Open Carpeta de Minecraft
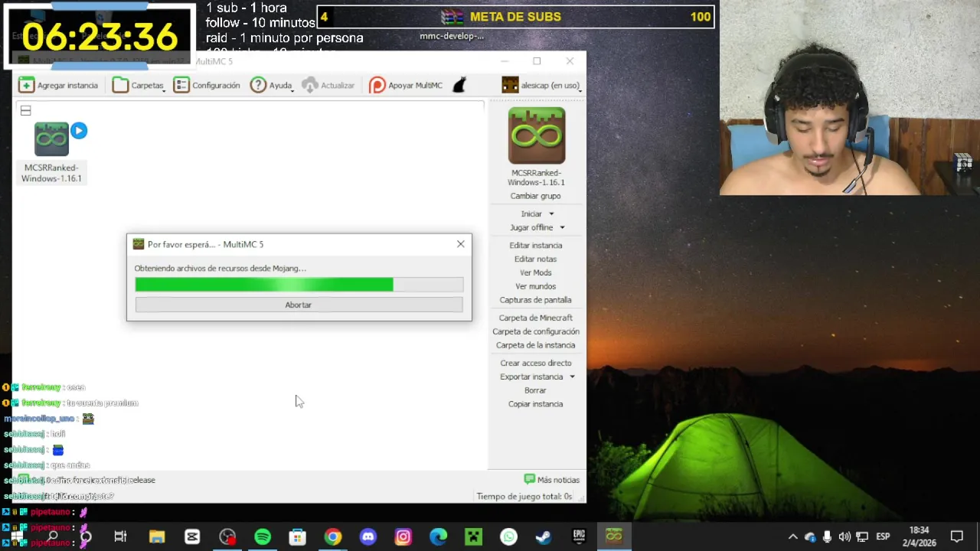This screenshot has width=980, height=551. [x=535, y=318]
